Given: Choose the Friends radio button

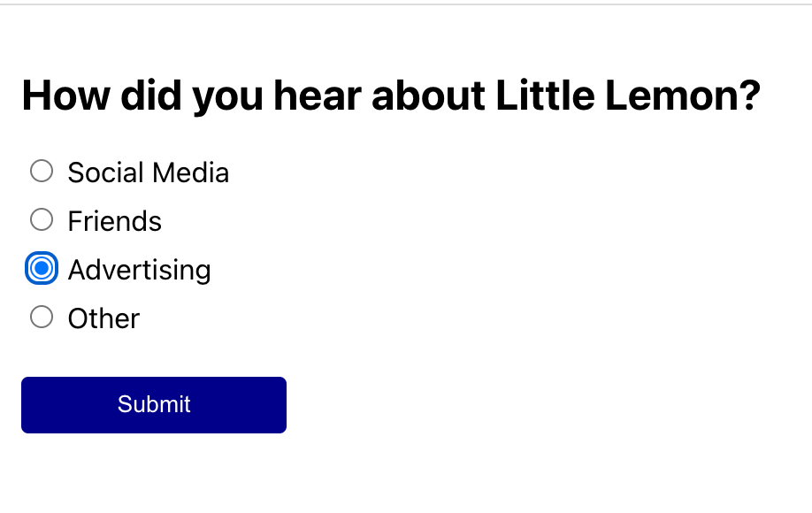Looking at the screenshot, I should pos(42,219).
